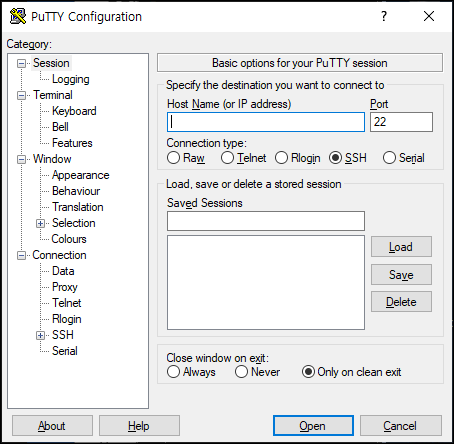The width and height of the screenshot is (454, 444).
Task: Set close window on exit to Never
Action: (241, 372)
